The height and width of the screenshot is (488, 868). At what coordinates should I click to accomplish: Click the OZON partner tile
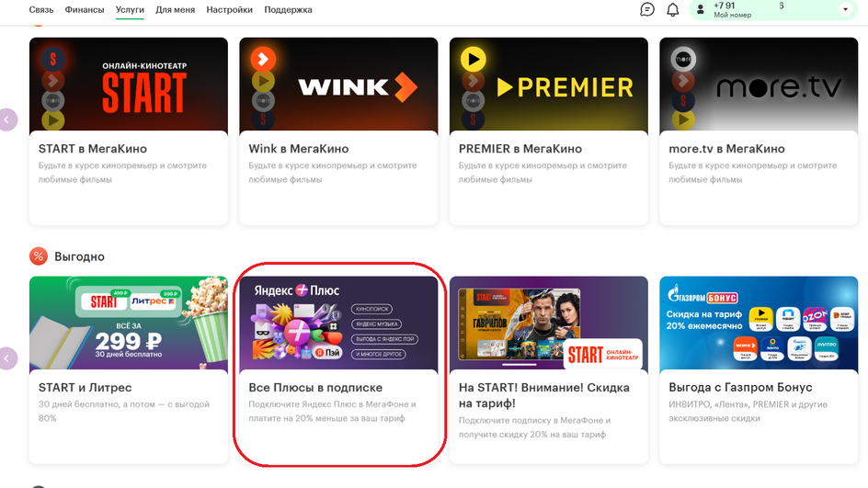coord(815,318)
